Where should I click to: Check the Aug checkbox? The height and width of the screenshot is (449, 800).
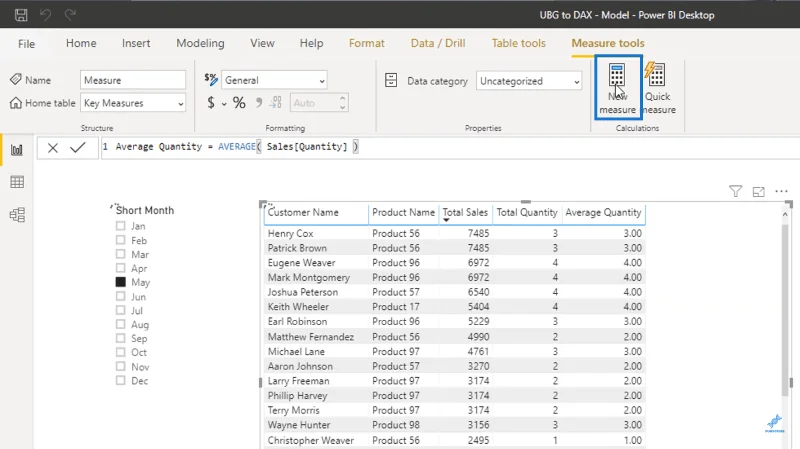pyautogui.click(x=120, y=324)
